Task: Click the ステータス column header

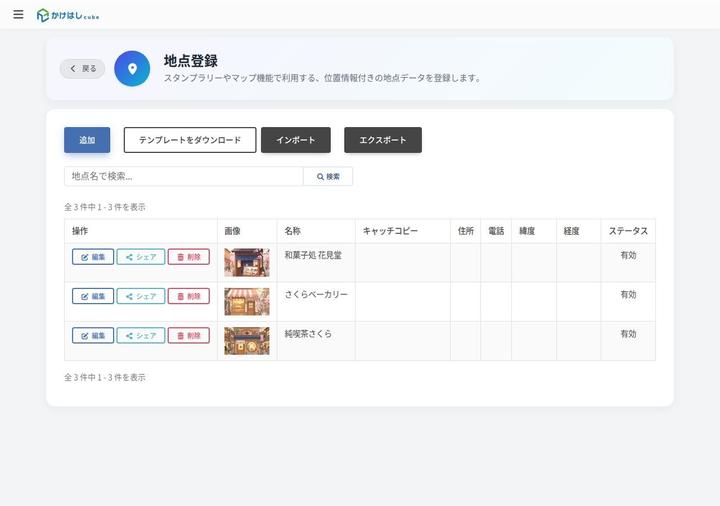Action: click(x=628, y=231)
